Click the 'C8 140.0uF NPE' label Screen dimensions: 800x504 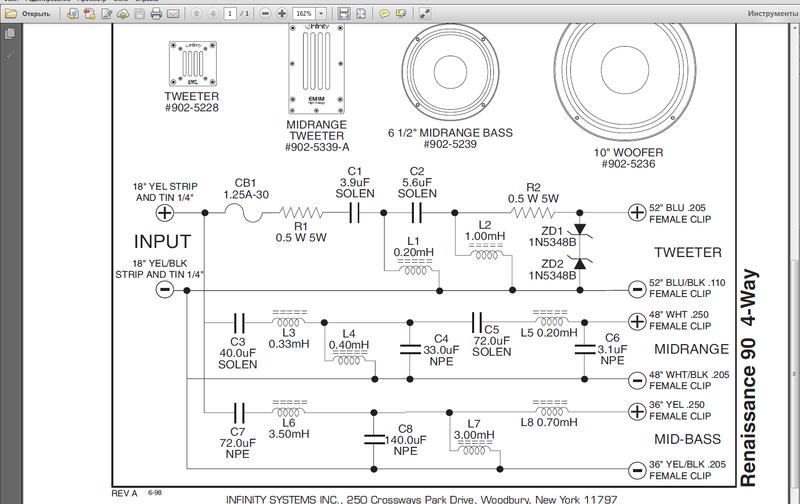406,440
